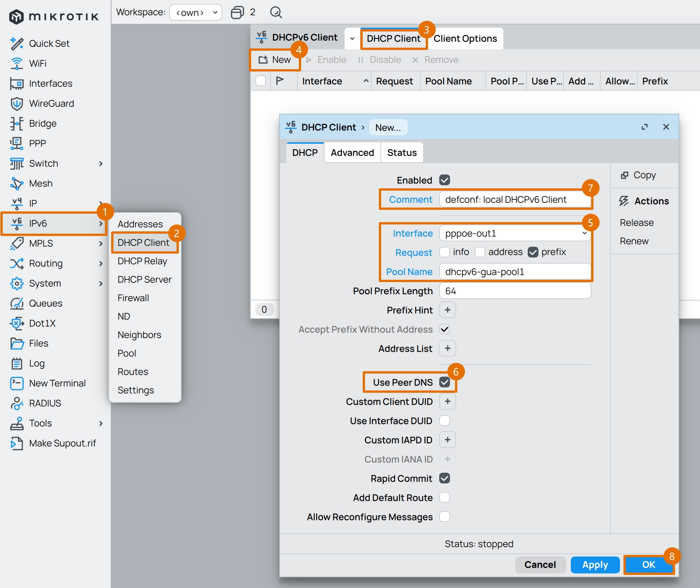Open Quick Set wand icon
The height and width of the screenshot is (588, 700).
(x=17, y=43)
